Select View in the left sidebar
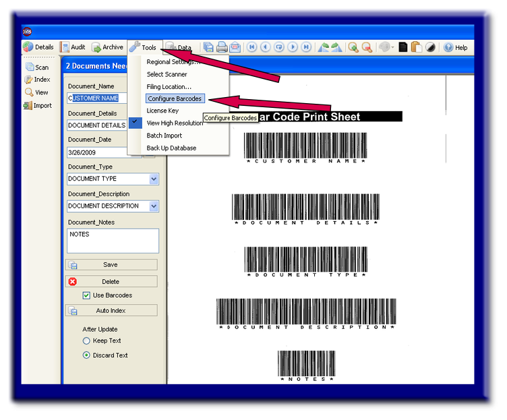Screen dimensions: 507x420 (x=36, y=92)
